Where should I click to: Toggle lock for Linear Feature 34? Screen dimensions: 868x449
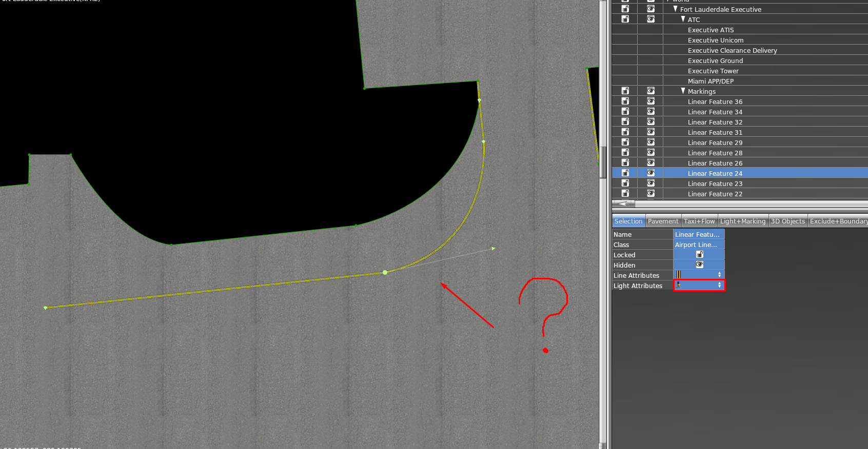coord(625,111)
